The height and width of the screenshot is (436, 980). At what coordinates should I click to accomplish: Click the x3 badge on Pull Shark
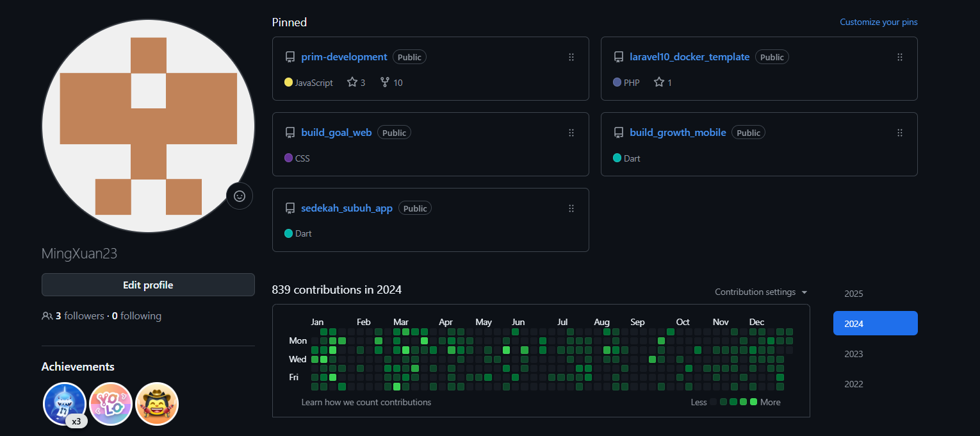point(76,421)
